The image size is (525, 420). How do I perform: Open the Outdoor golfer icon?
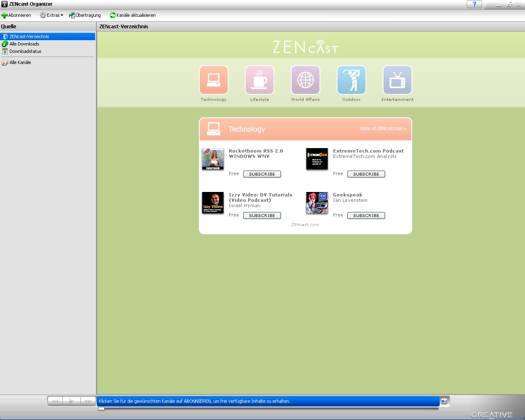point(351,80)
